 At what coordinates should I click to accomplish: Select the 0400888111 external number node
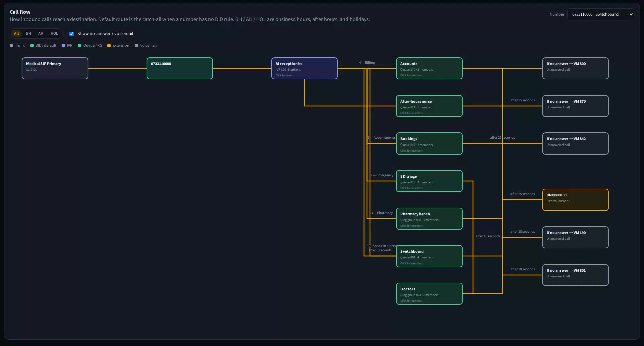pyautogui.click(x=576, y=200)
